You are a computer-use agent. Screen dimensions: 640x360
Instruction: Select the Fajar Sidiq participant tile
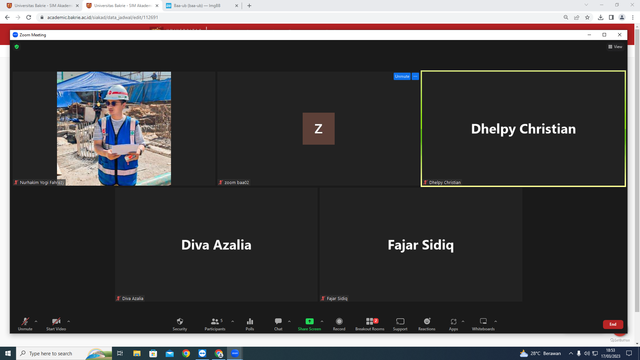tap(421, 244)
